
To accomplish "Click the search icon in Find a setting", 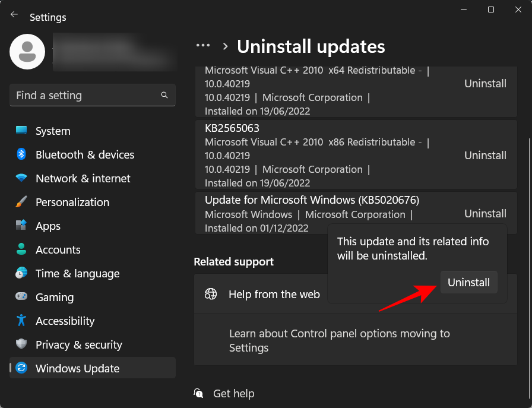I will pos(164,95).
